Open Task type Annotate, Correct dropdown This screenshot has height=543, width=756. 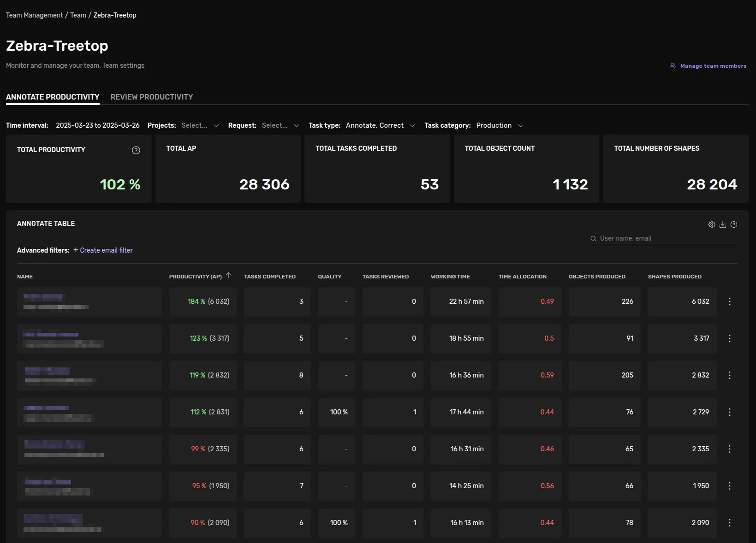(381, 125)
